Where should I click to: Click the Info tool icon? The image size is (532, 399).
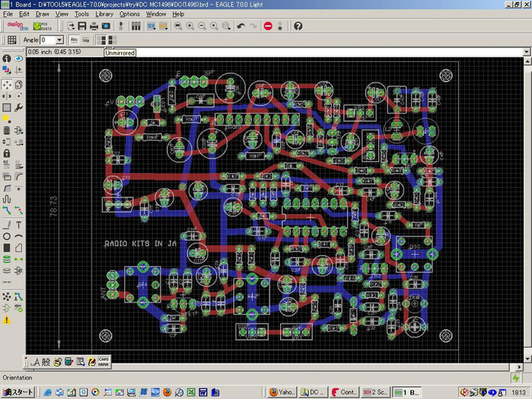point(7,58)
